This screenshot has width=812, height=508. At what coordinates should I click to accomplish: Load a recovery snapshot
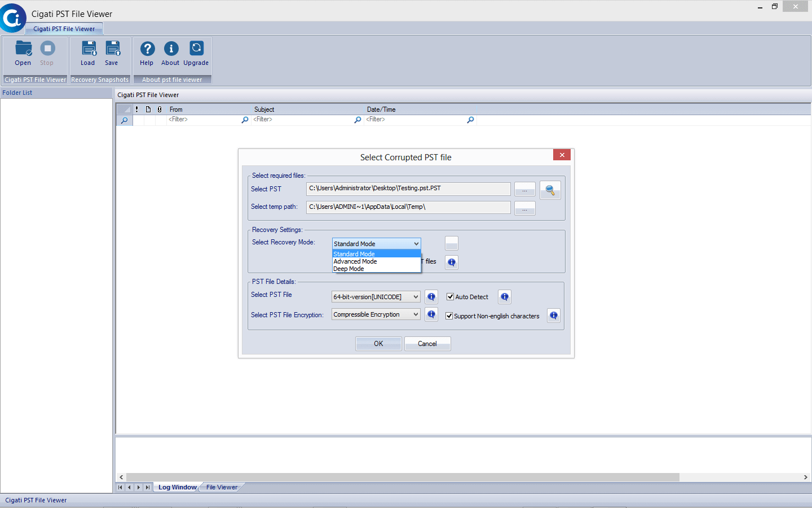pyautogui.click(x=88, y=54)
